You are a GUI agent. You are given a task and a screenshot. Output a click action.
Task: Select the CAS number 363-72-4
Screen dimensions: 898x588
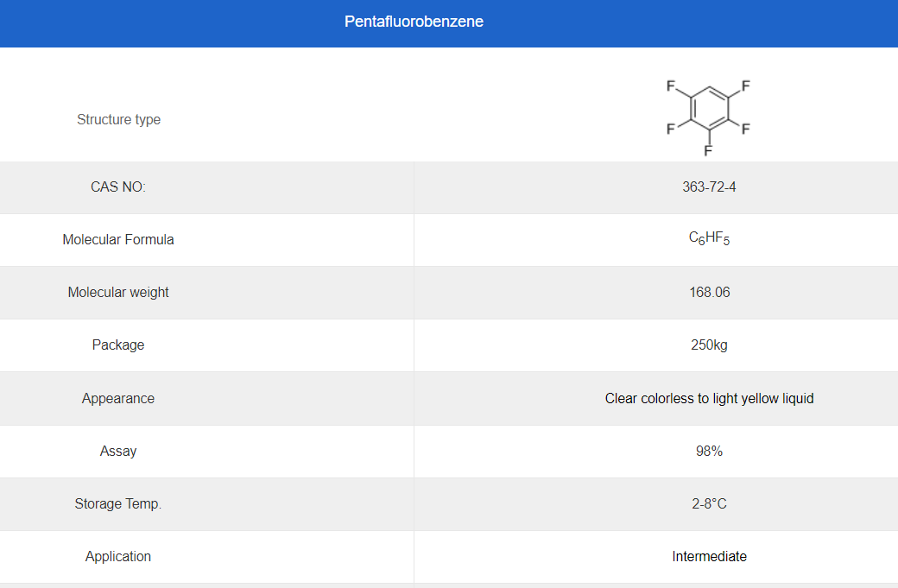pos(709,187)
